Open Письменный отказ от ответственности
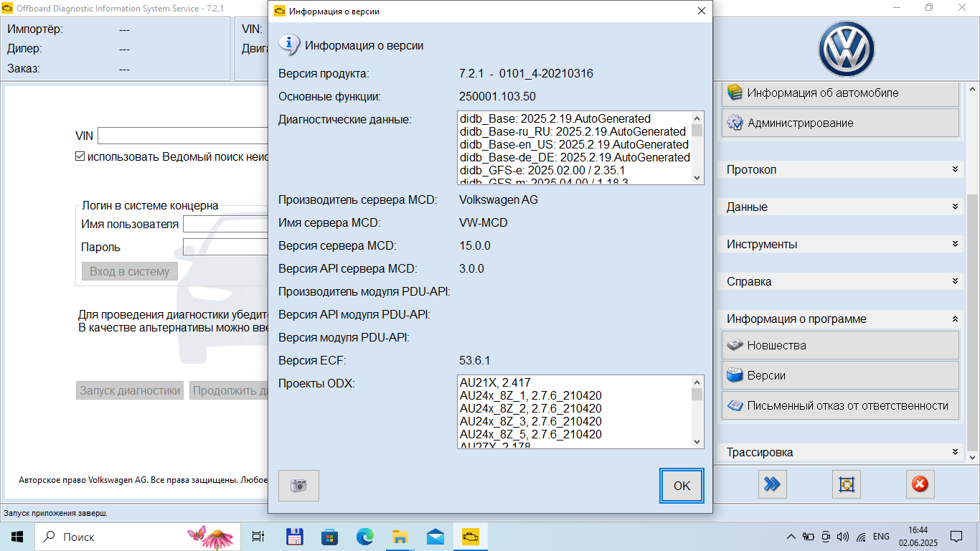This screenshot has width=980, height=551. 840,405
